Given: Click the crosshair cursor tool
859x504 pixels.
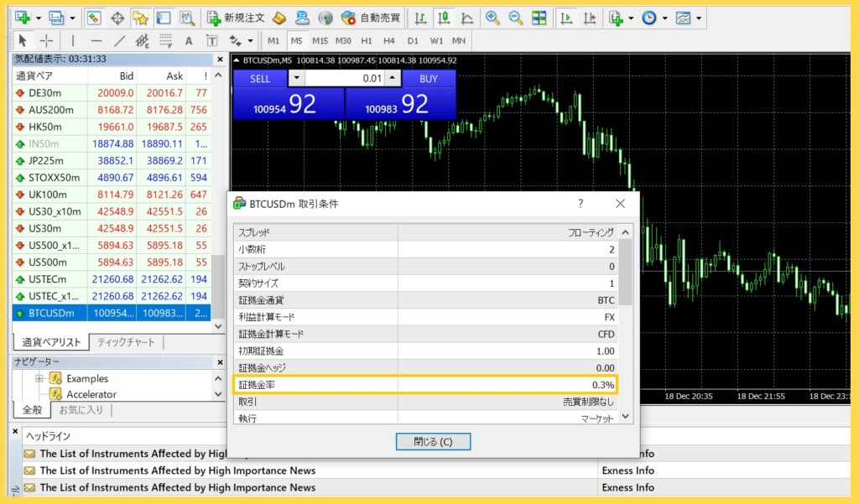Looking at the screenshot, I should pos(46,40).
